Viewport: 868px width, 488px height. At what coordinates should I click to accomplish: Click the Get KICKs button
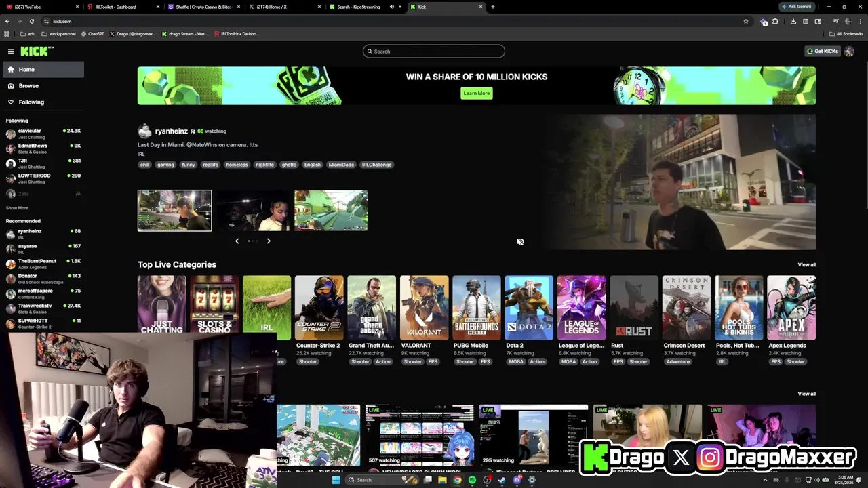click(x=822, y=51)
